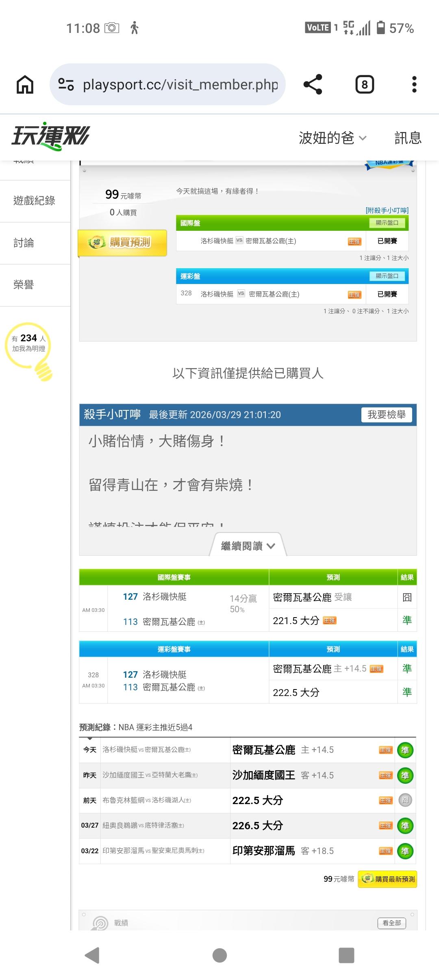Tap the 玩運彩 logo
Viewport: 439px width, 980px height.
tap(50, 136)
